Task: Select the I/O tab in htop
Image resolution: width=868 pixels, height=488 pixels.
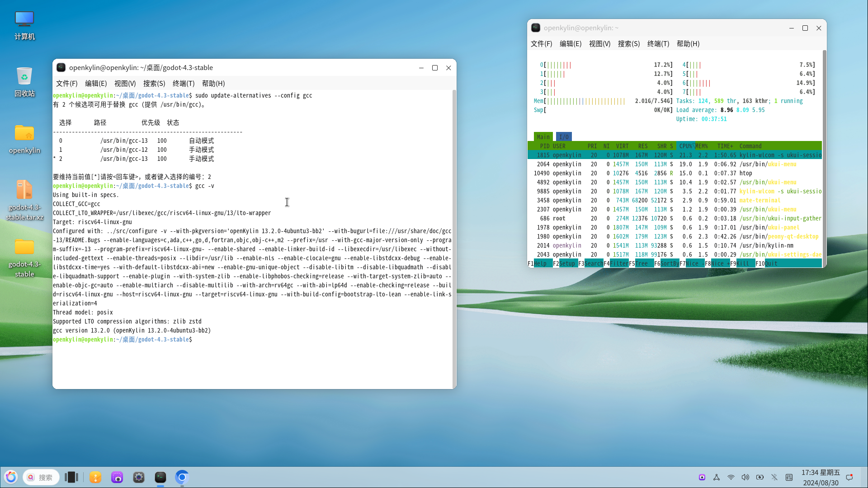Action: 563,136
